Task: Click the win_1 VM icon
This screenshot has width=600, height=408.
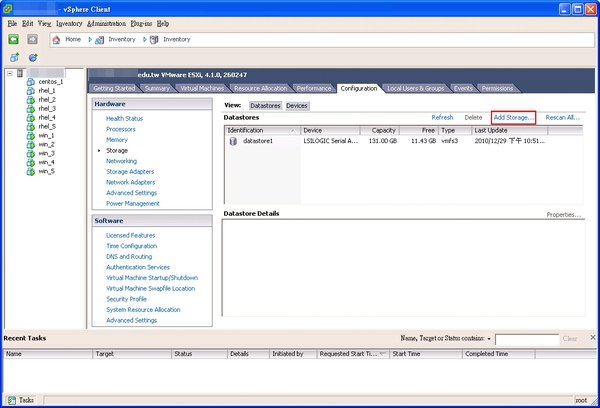Action: [x=31, y=135]
